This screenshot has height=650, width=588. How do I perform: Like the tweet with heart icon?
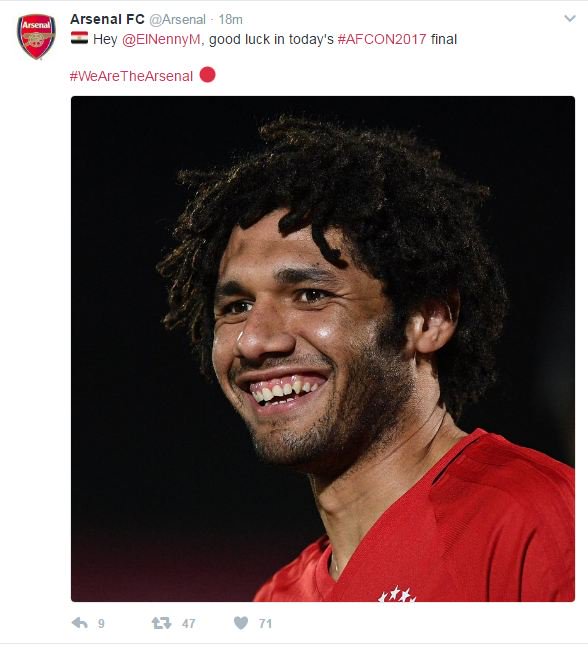pyautogui.click(x=241, y=623)
